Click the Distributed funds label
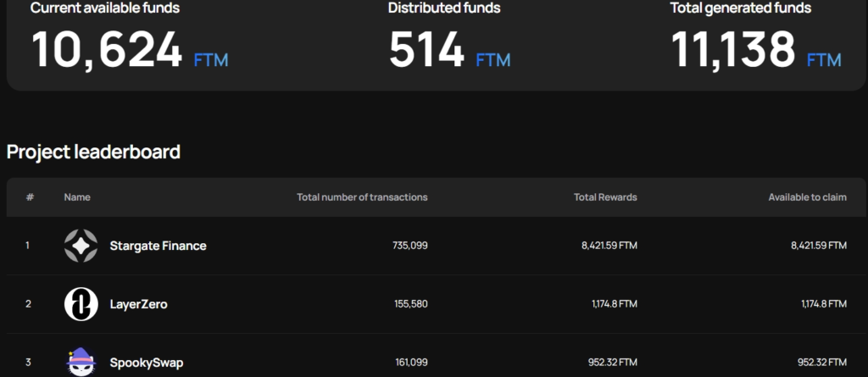 [x=444, y=8]
